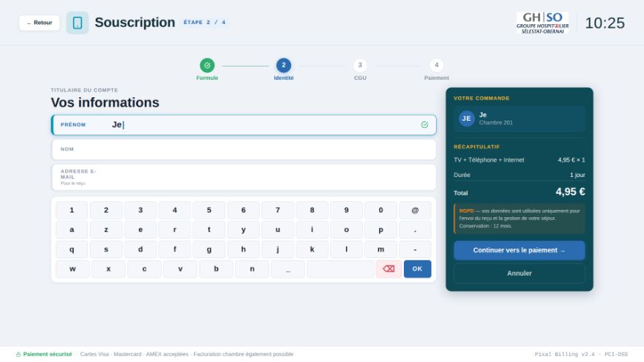Tap the letter a key

click(72, 230)
